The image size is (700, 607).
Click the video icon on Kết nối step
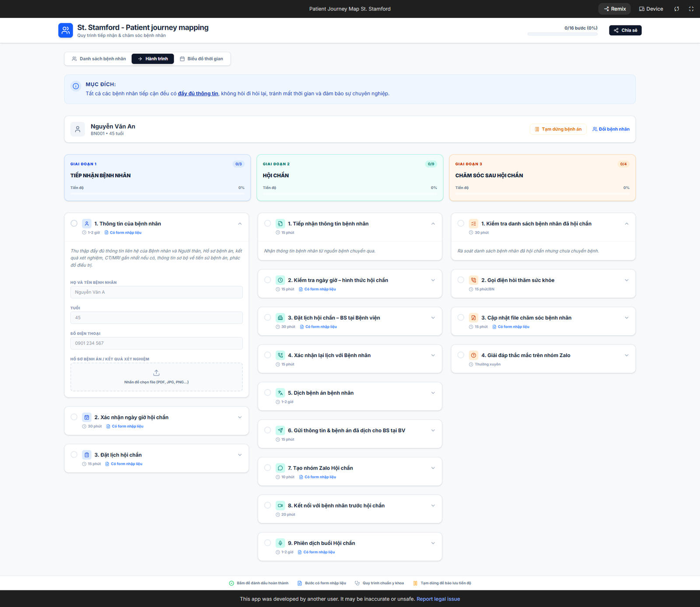point(280,505)
